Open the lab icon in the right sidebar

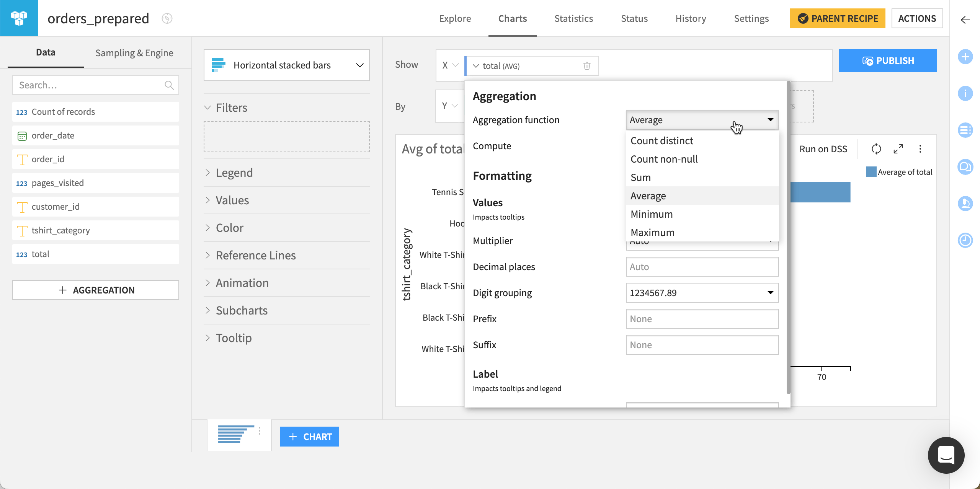click(965, 204)
